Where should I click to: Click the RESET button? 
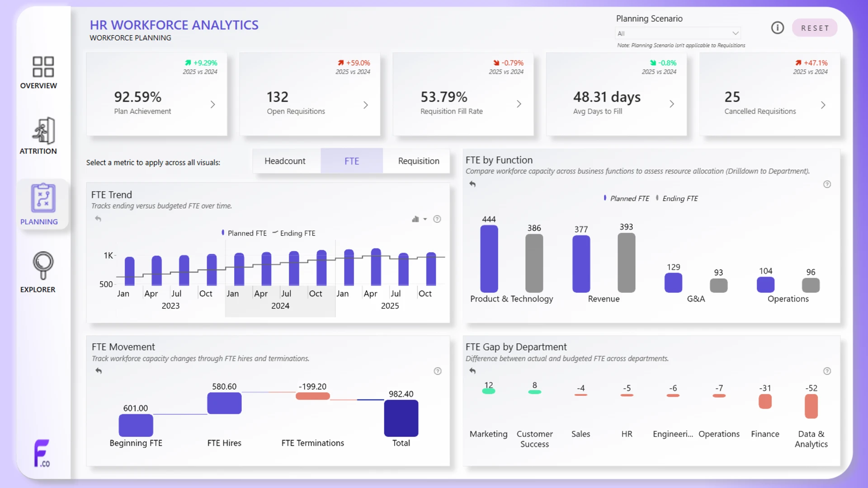tap(815, 28)
